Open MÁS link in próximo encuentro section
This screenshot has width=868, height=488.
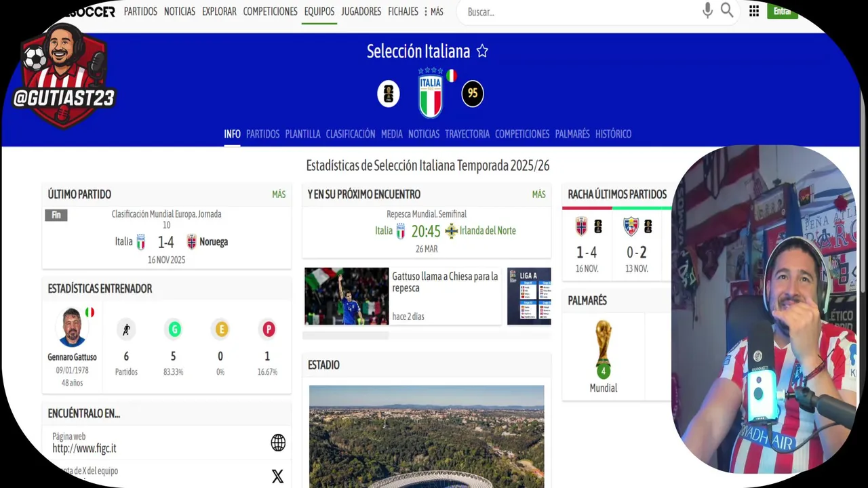point(538,195)
